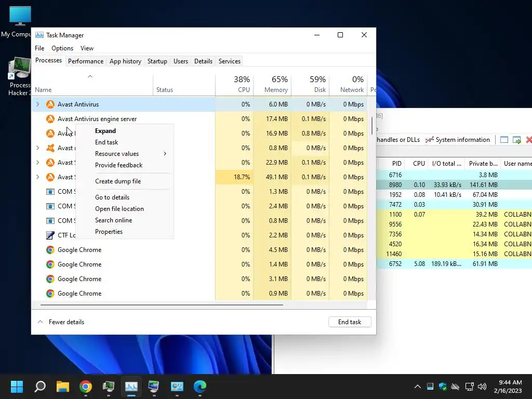Viewport: 532px width, 399px height.
Task: Expand the Avast row using 0.8 MB
Action: point(37,148)
